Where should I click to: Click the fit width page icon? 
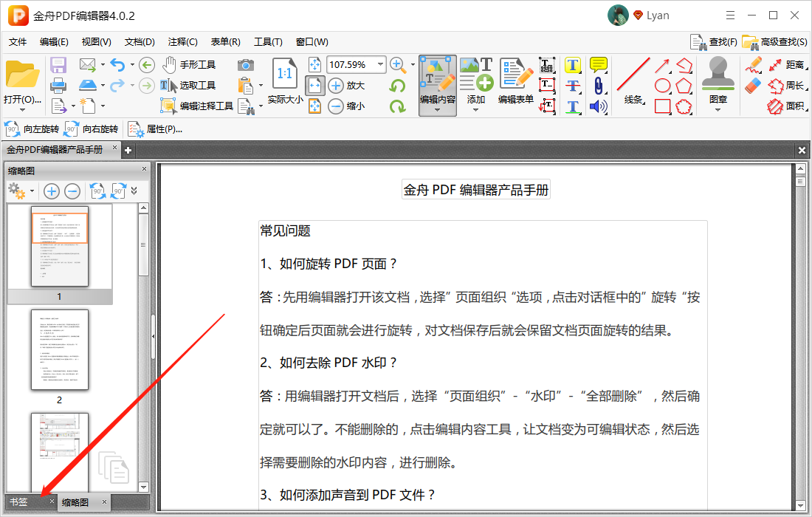(x=315, y=86)
